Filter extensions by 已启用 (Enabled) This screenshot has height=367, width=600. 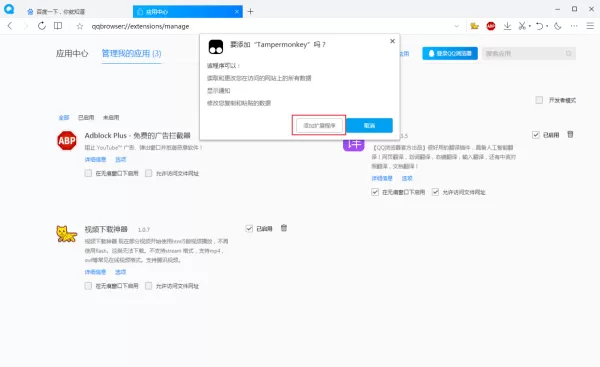point(86,117)
